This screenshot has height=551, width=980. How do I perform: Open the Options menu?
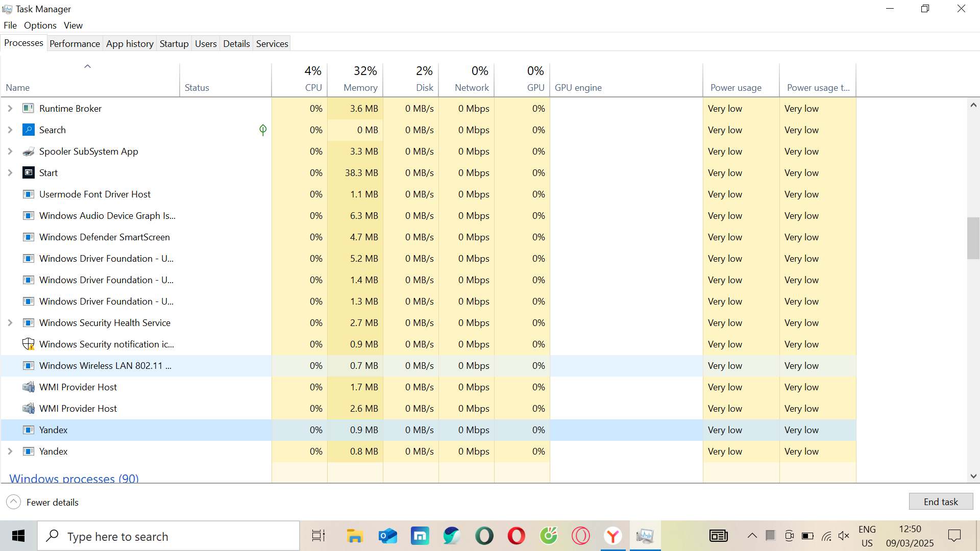point(40,26)
